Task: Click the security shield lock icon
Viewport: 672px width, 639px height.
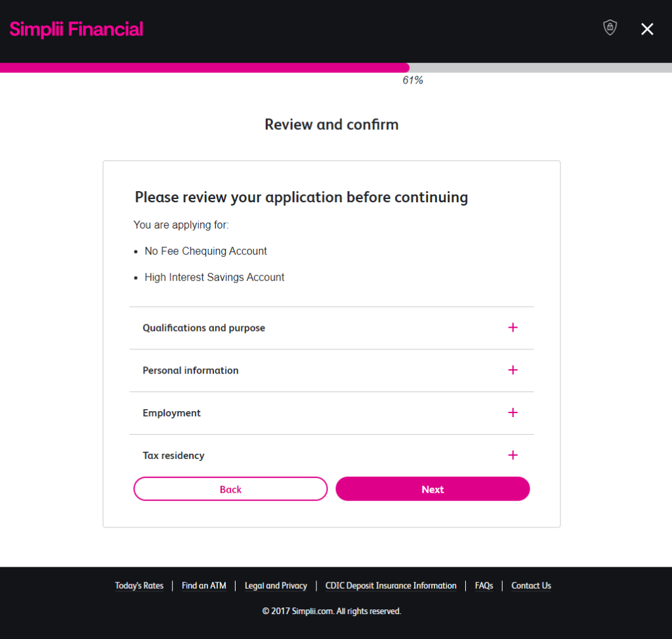Action: (x=610, y=28)
